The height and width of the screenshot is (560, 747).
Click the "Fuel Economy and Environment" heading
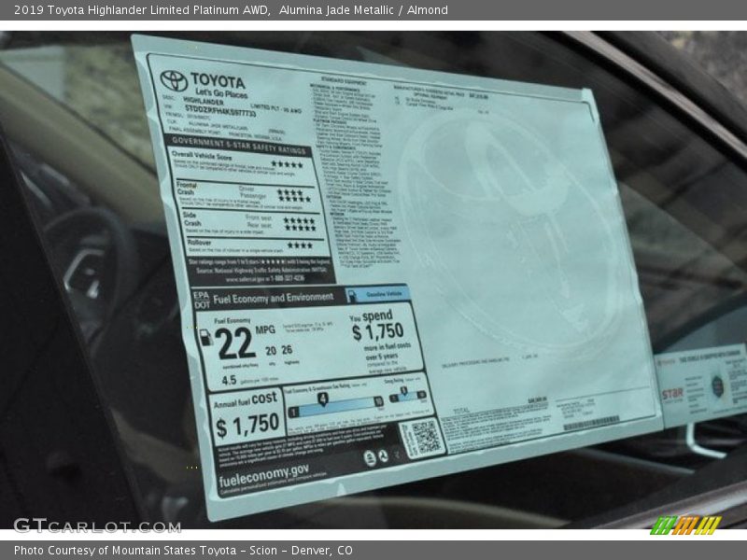[x=273, y=299]
